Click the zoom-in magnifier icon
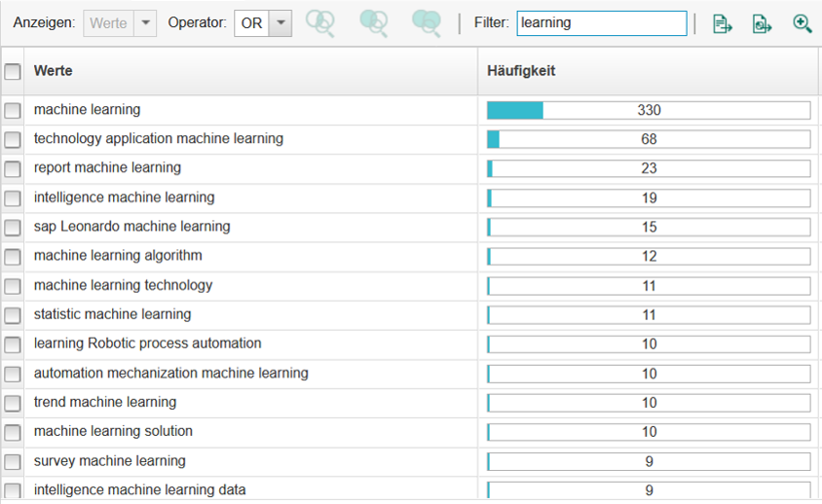Image resolution: width=822 pixels, height=504 pixels. click(803, 23)
